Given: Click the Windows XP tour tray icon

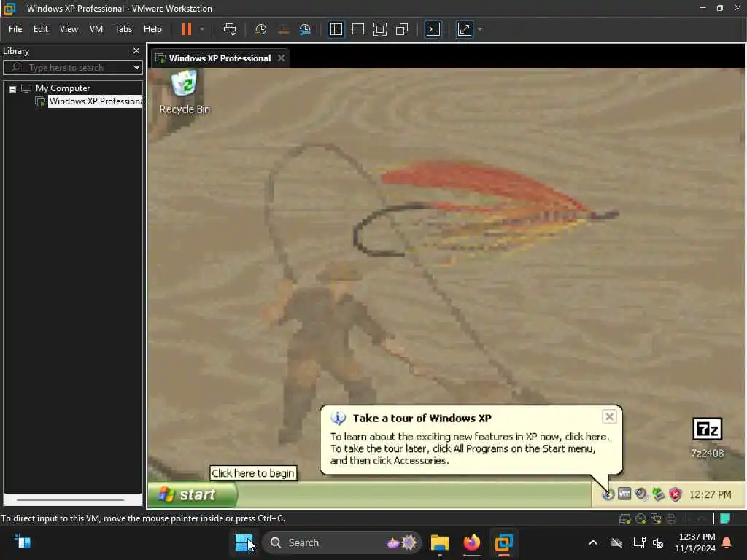Looking at the screenshot, I should click(x=608, y=494).
